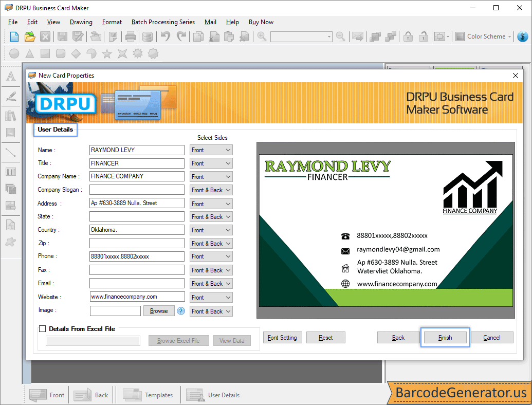Click the Save floppy disk icon
The height and width of the screenshot is (405, 532).
tap(62, 36)
